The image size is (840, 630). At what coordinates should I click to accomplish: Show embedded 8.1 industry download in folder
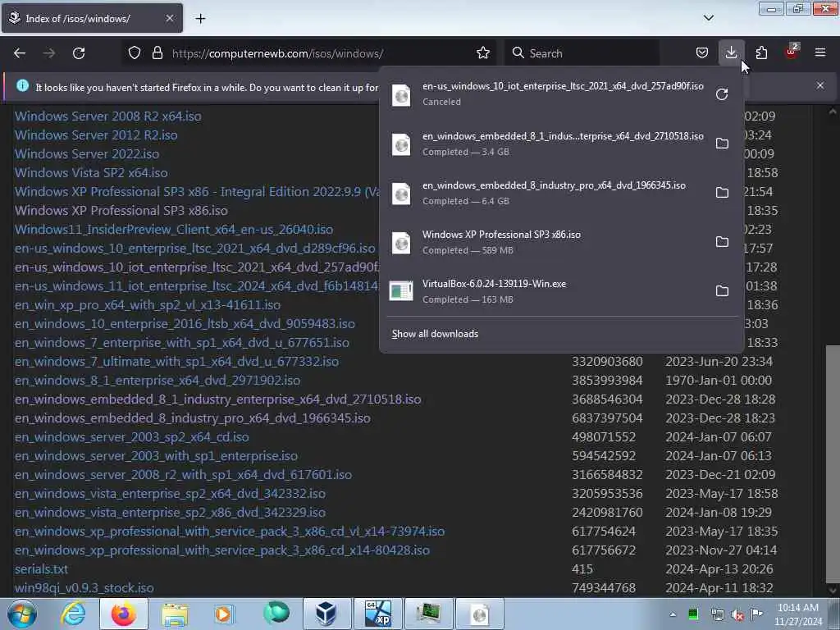722,144
